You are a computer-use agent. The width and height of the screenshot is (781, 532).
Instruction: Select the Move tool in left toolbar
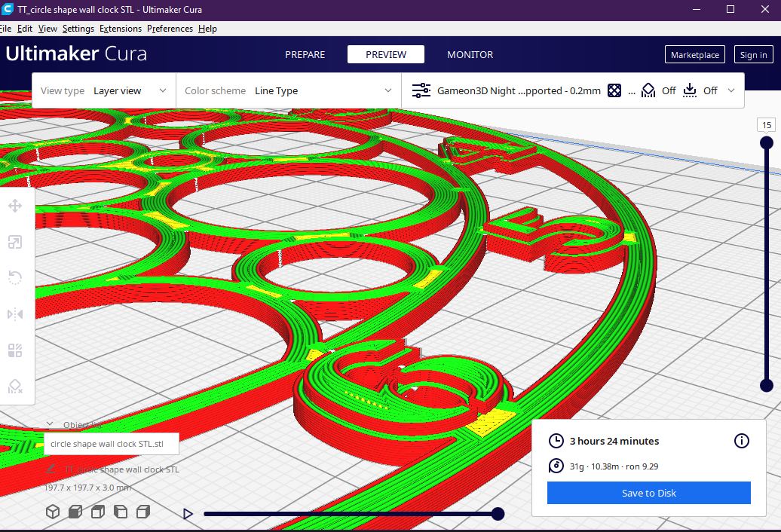coord(15,206)
